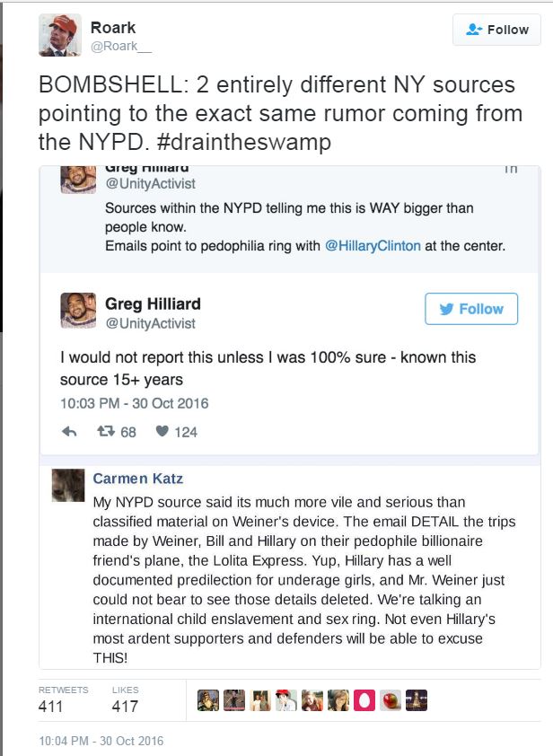Click the pink egg avatar icon
553x756 pixels.
click(364, 700)
